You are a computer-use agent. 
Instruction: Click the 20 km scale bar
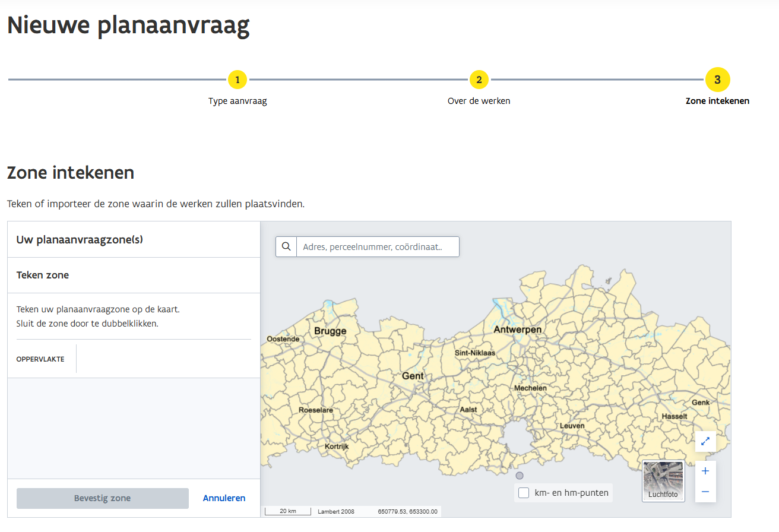[288, 511]
